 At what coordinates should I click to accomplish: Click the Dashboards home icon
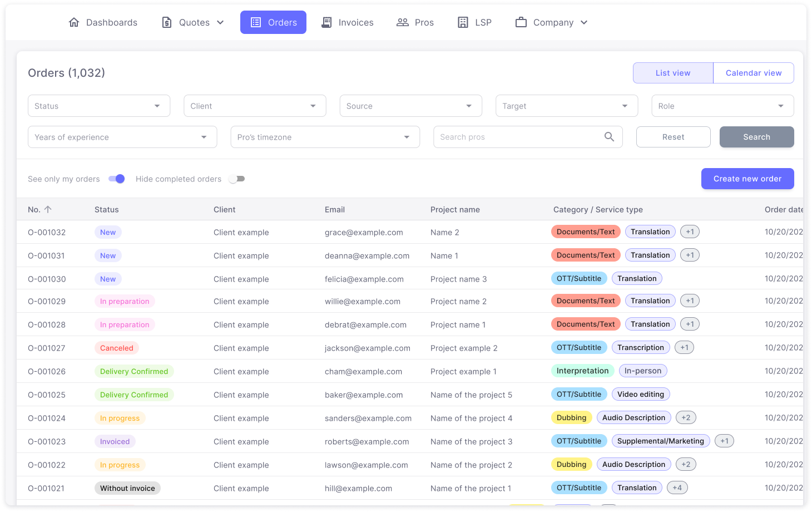click(x=74, y=22)
